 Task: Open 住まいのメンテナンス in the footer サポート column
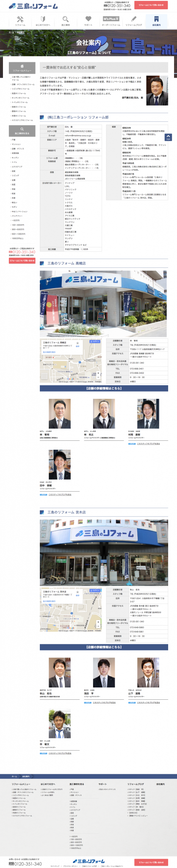tap(107, 789)
